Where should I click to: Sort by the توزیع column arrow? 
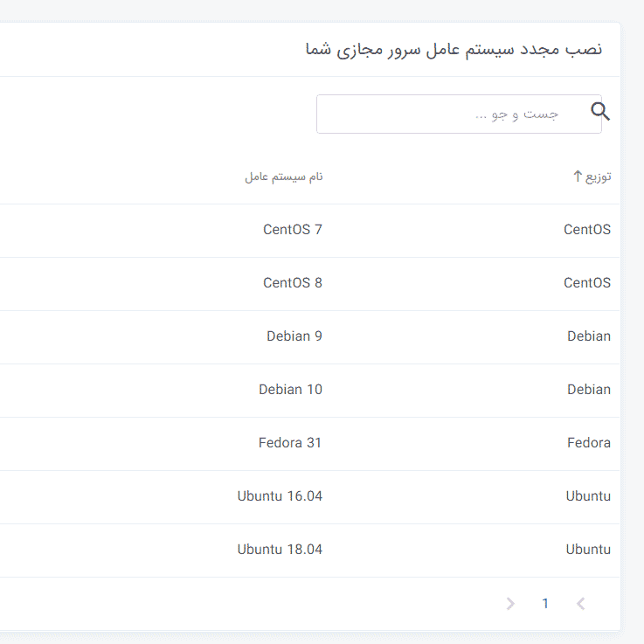point(578,177)
